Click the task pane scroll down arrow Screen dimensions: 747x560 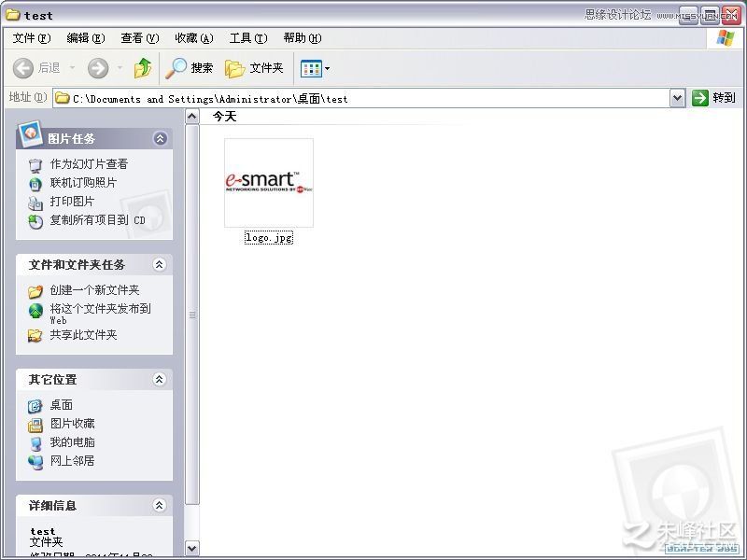(192, 548)
